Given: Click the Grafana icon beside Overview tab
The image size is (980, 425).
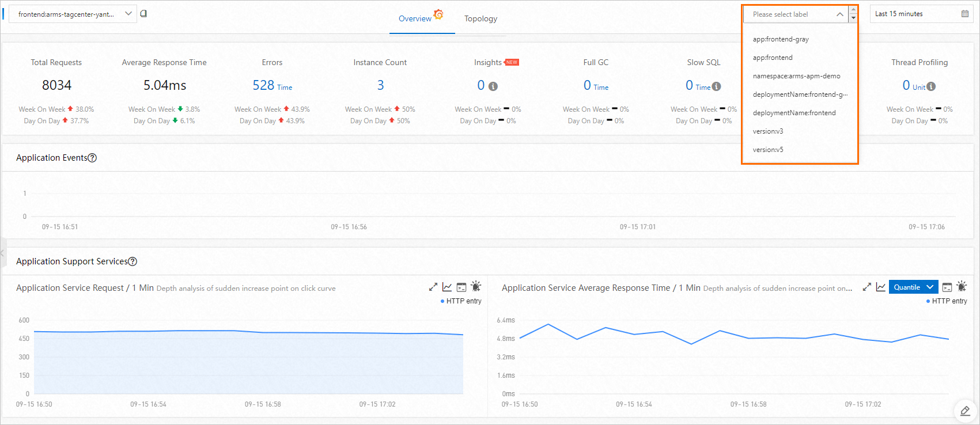Looking at the screenshot, I should (x=438, y=14).
